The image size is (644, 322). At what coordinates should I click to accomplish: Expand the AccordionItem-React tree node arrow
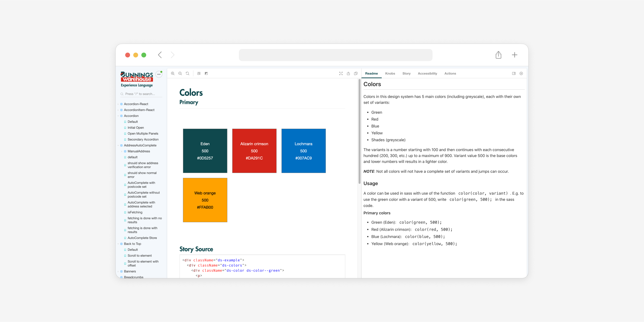118,110
